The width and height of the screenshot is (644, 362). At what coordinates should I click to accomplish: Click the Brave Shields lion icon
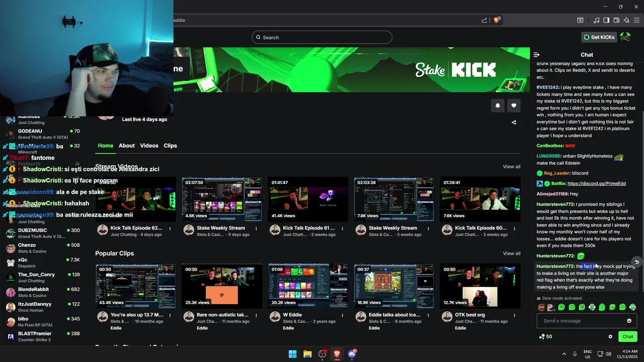pyautogui.click(x=497, y=20)
